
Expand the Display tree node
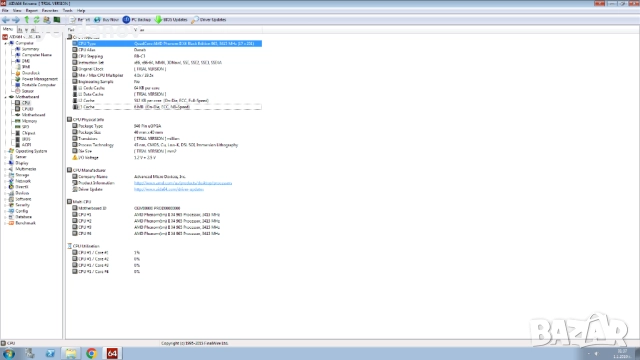(6, 163)
